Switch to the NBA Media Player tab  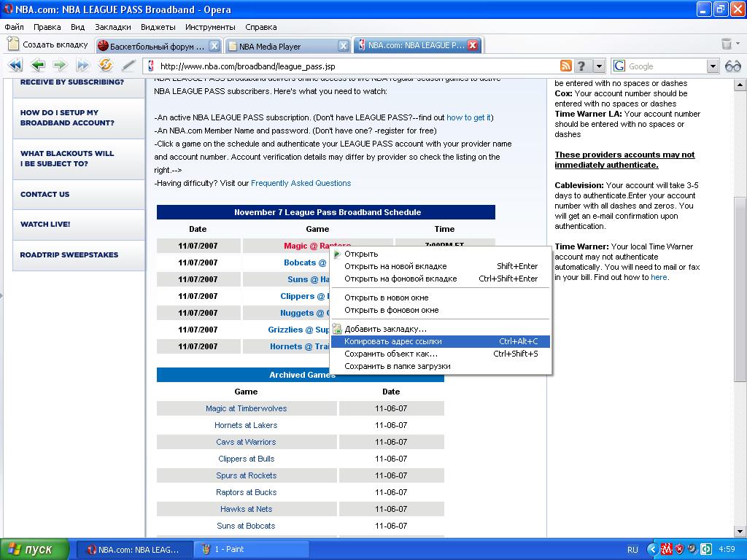[287, 46]
